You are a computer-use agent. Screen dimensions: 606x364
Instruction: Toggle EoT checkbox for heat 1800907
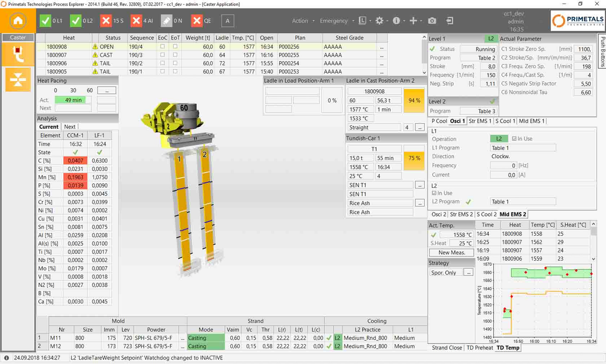click(175, 55)
